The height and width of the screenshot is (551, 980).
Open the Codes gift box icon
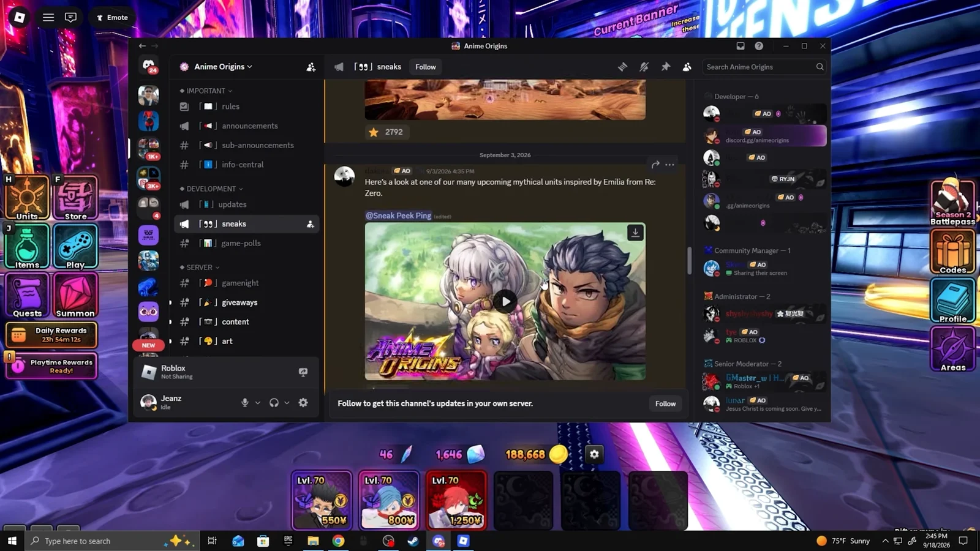pos(952,252)
